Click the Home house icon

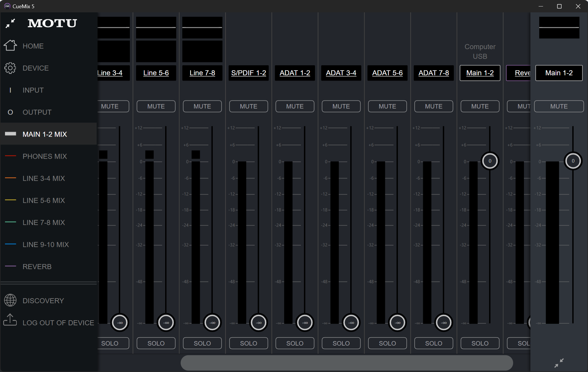point(10,46)
